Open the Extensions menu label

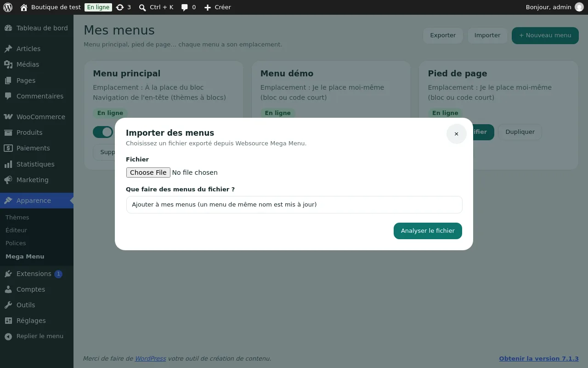(34, 274)
